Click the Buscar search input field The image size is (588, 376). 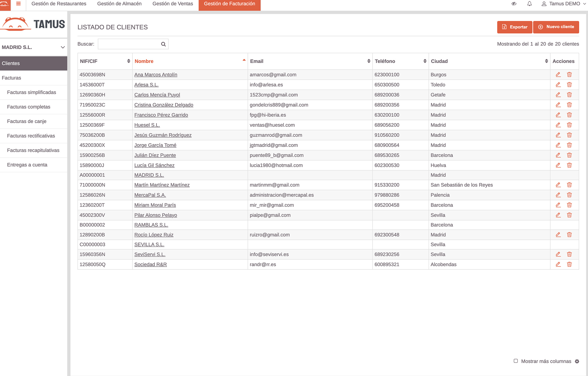pos(129,44)
